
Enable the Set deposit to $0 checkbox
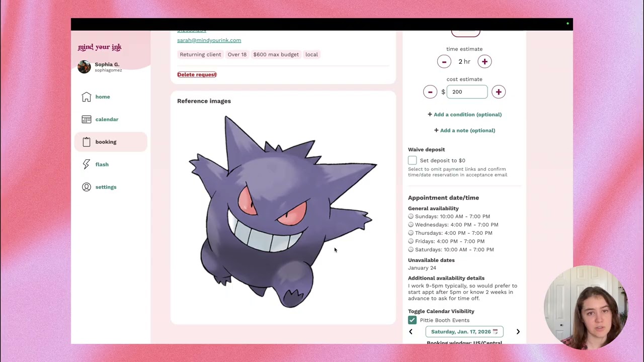(x=412, y=160)
